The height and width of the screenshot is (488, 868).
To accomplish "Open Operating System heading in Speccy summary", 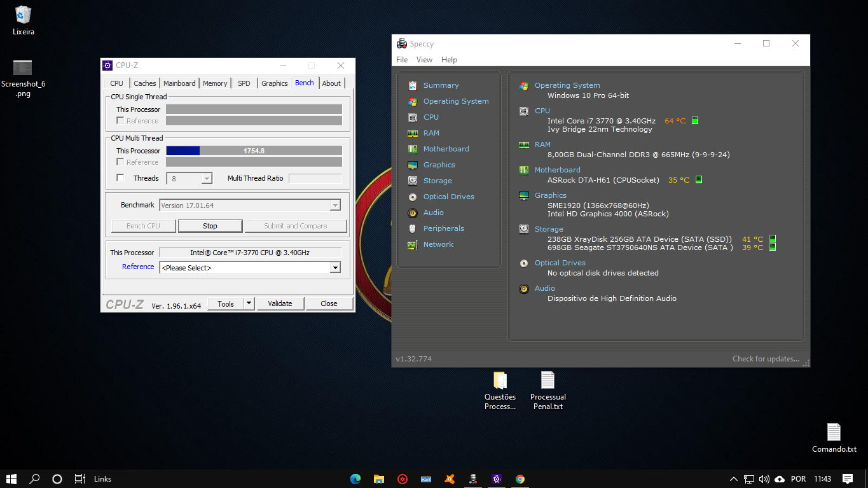I will (x=567, y=85).
